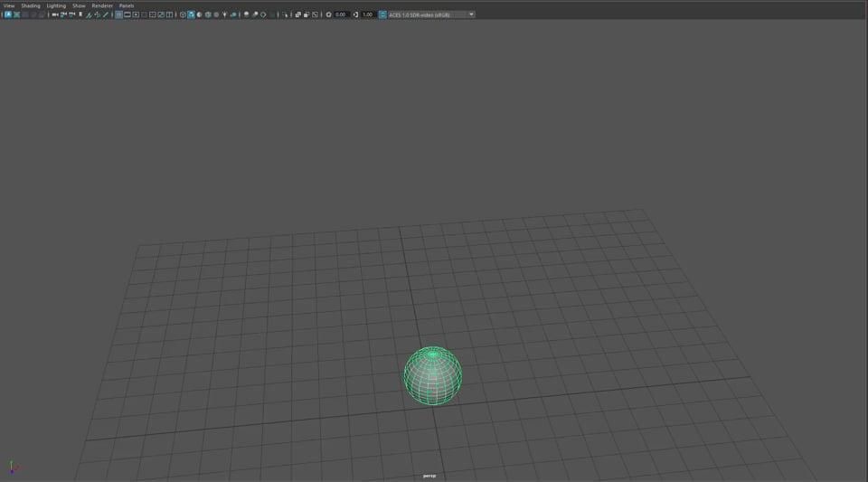Toggle the Field Chart icon
The image size is (868, 482).
(152, 15)
